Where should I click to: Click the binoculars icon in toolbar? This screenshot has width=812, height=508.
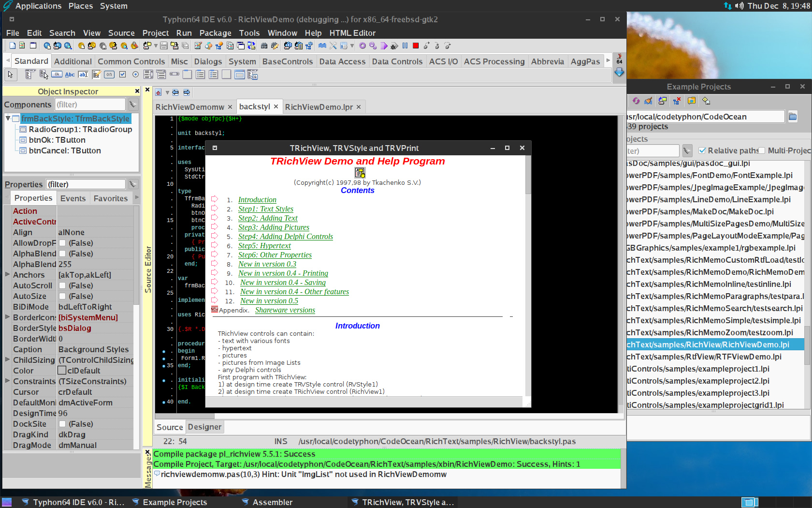264,45
